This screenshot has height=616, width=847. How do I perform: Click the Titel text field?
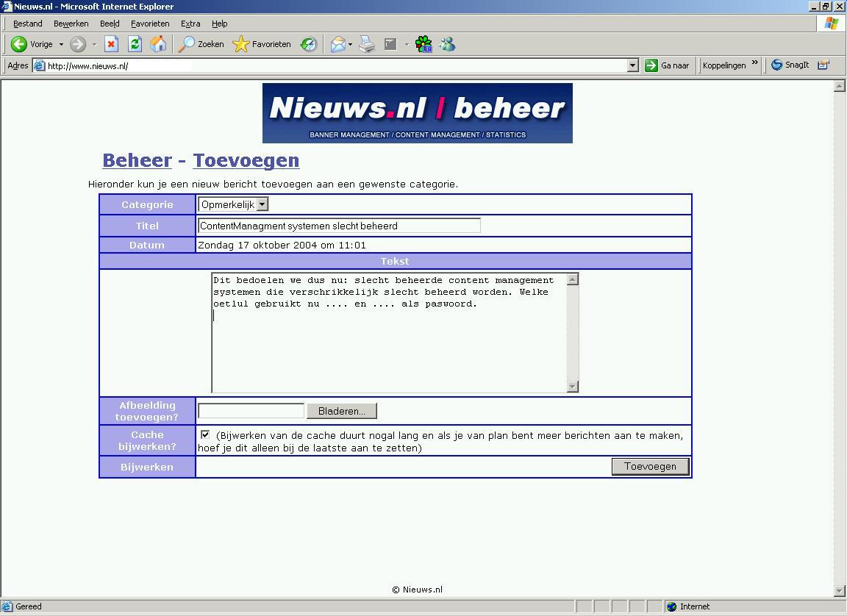click(x=339, y=226)
